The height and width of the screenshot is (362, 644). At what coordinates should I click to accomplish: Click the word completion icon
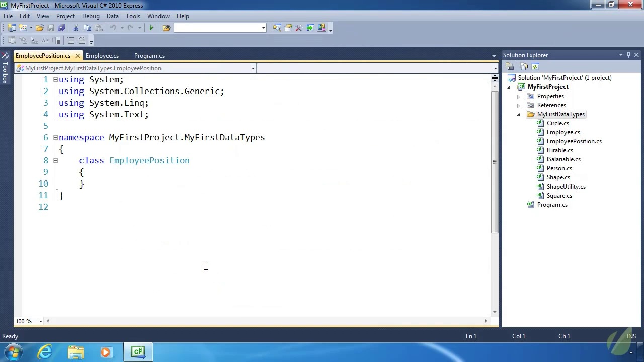[x=45, y=41]
